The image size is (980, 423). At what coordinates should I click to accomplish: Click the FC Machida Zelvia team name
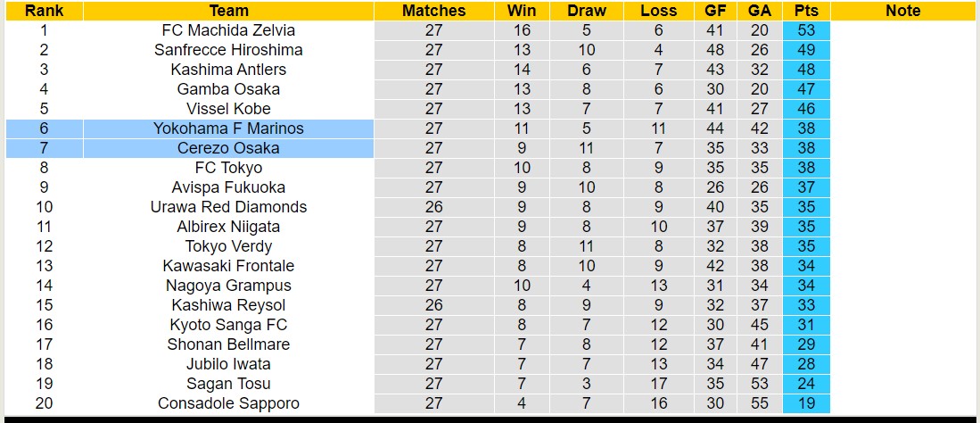point(228,30)
